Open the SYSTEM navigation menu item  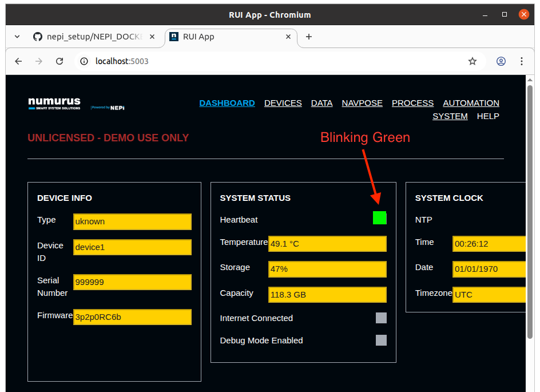coord(450,116)
